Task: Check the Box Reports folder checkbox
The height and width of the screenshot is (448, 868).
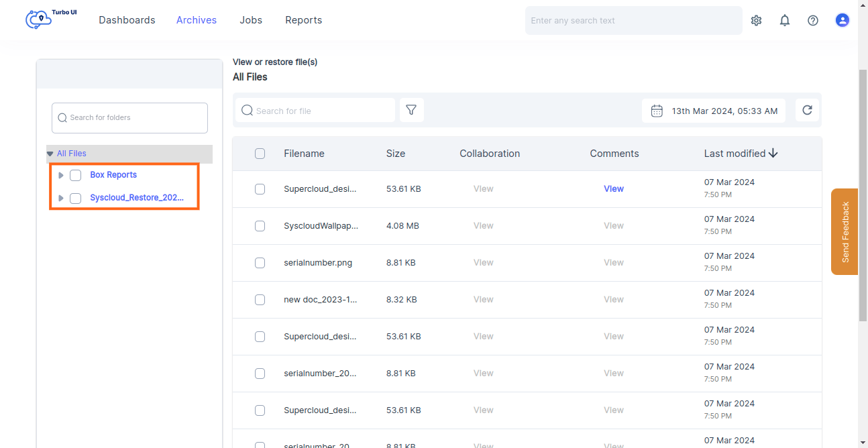Action: [x=75, y=175]
